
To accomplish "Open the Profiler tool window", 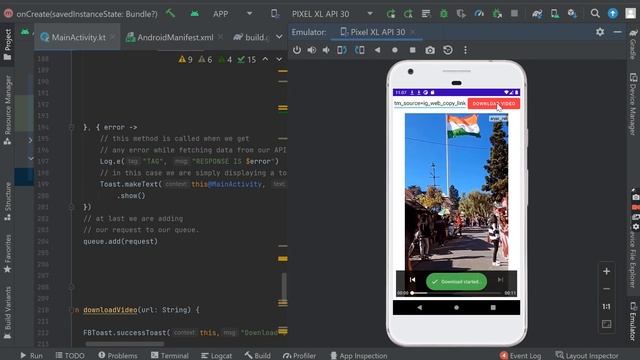I will pos(299,356).
